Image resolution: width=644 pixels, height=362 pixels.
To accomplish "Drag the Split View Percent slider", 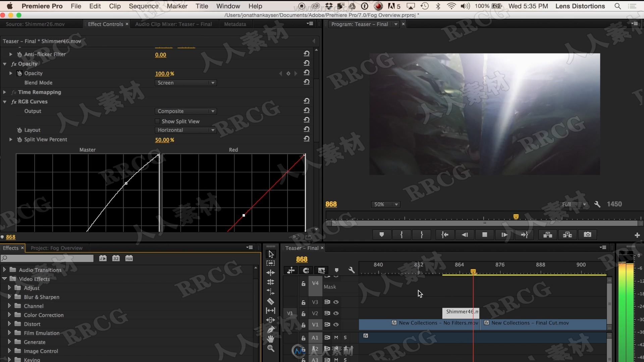I will tap(165, 140).
